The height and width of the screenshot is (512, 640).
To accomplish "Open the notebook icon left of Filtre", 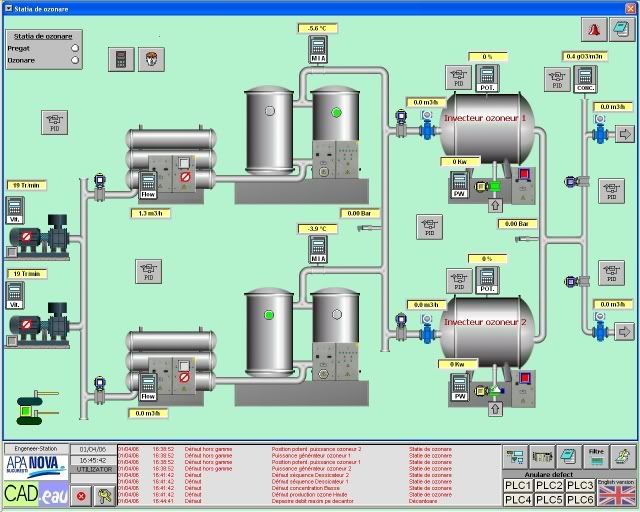I will pos(569,457).
